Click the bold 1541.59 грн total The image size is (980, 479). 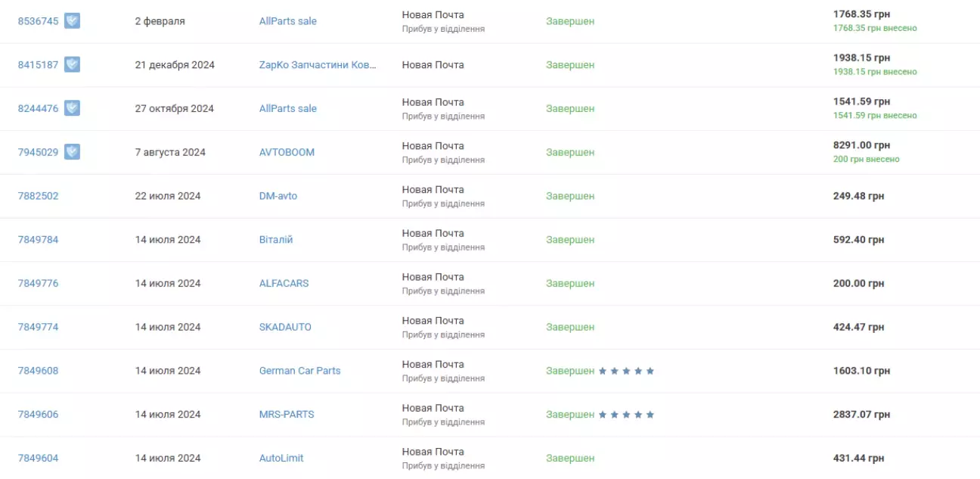(x=861, y=101)
